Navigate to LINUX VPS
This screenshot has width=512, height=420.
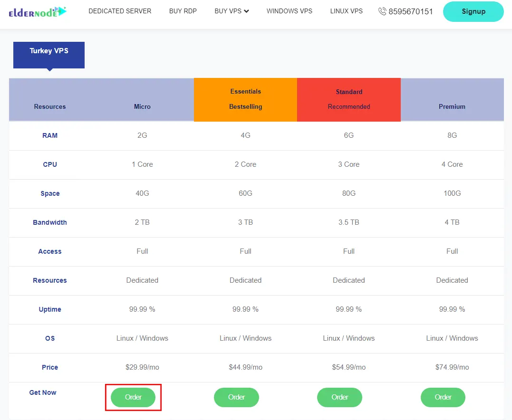coord(346,11)
